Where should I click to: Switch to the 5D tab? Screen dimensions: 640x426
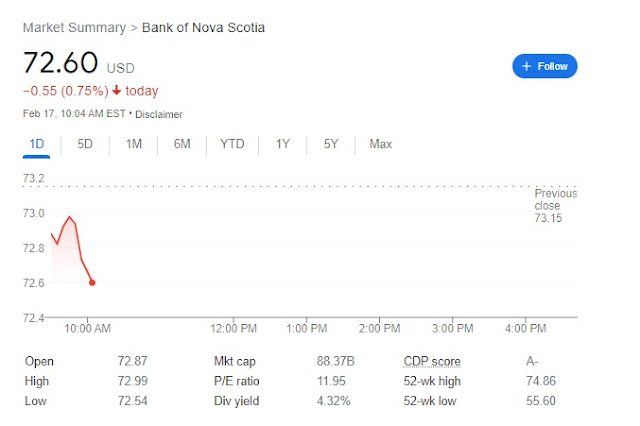click(85, 144)
